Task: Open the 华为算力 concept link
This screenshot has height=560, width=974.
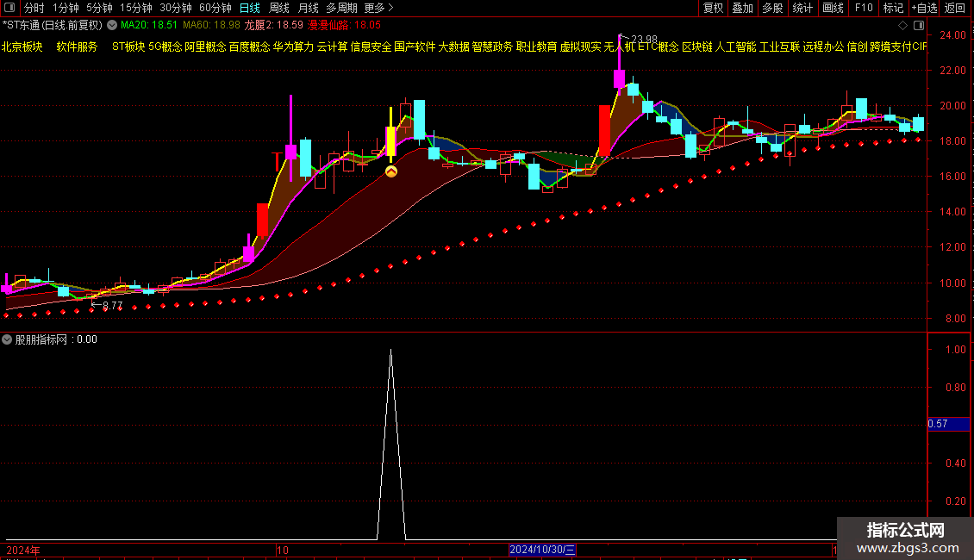Action: click(294, 47)
